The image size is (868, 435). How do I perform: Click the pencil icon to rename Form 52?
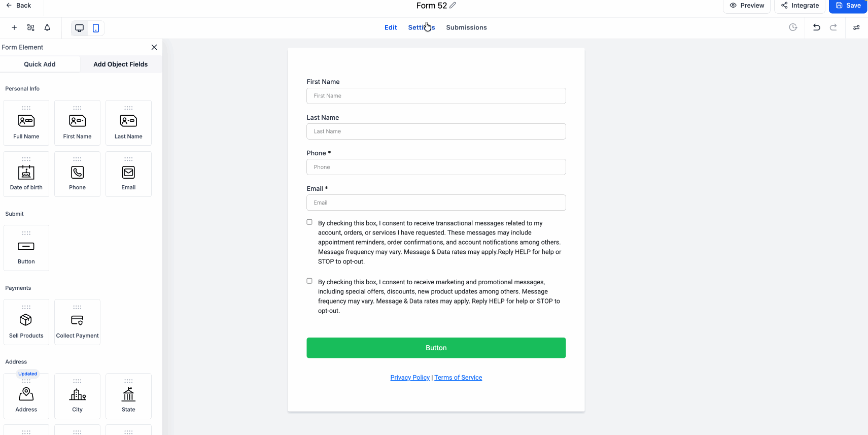(453, 6)
